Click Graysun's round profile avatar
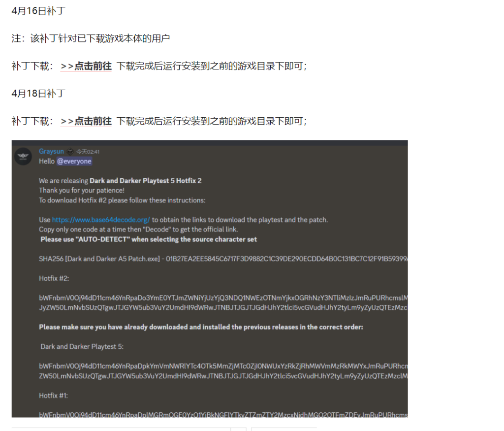Screen dimensions: 504x431 pos(23,156)
